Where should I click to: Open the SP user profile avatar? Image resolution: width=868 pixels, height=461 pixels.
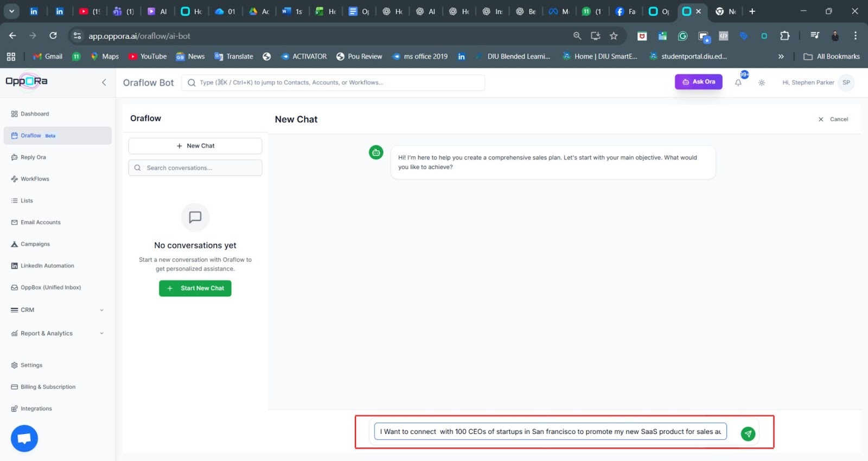846,82
